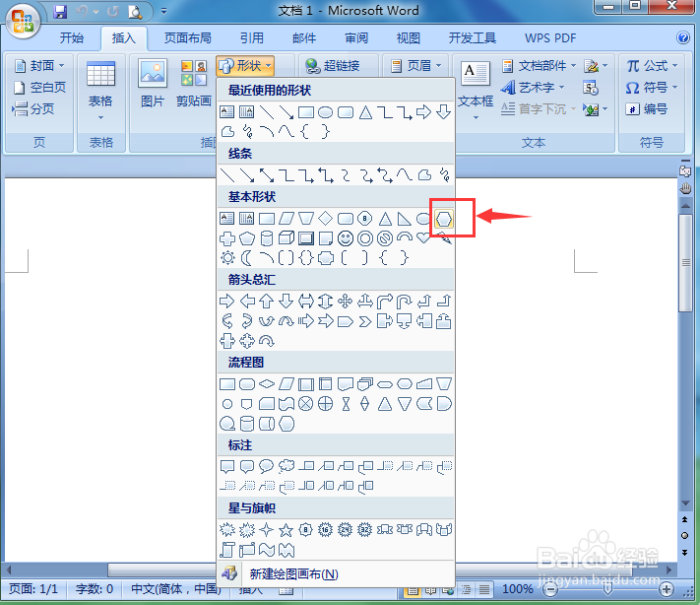Screen dimensions: 700x605
Task: Select the right arrow in block arrows
Action: [227, 302]
